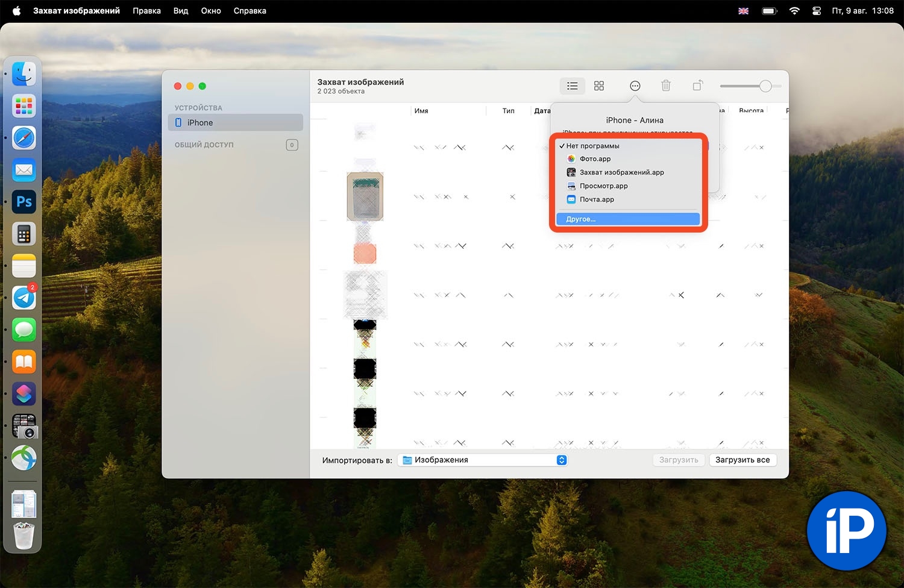The height and width of the screenshot is (588, 904).
Task: Switch to list view in toolbar
Action: [572, 86]
